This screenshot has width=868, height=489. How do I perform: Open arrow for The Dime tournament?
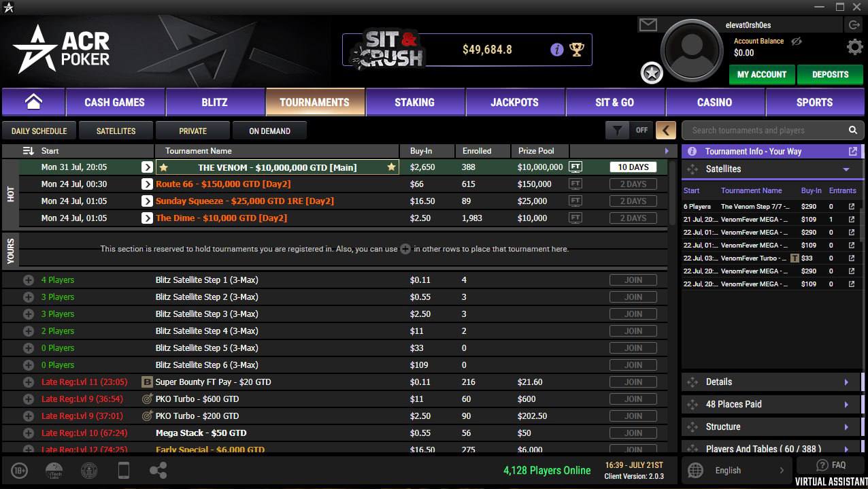[147, 218]
